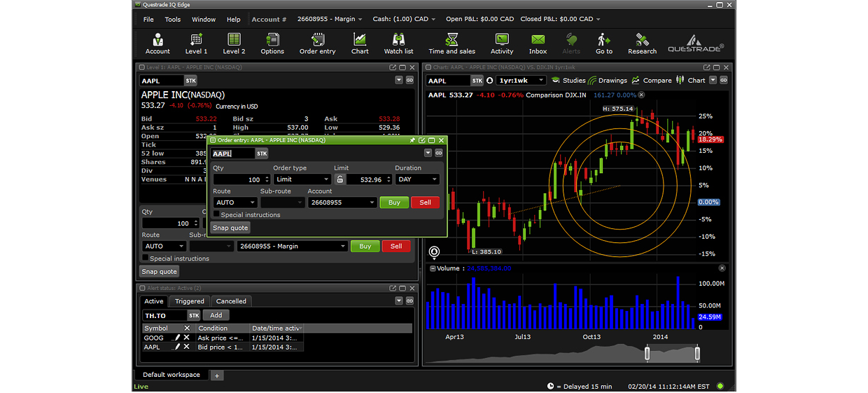Open the Research tool
868x393 pixels.
pos(642,43)
